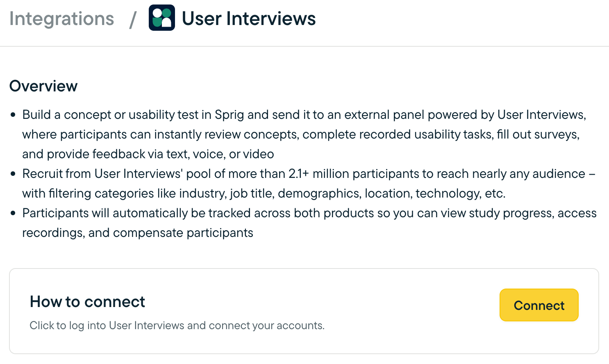This screenshot has height=364, width=609.
Task: Select the Overview section heading
Action: 43,86
